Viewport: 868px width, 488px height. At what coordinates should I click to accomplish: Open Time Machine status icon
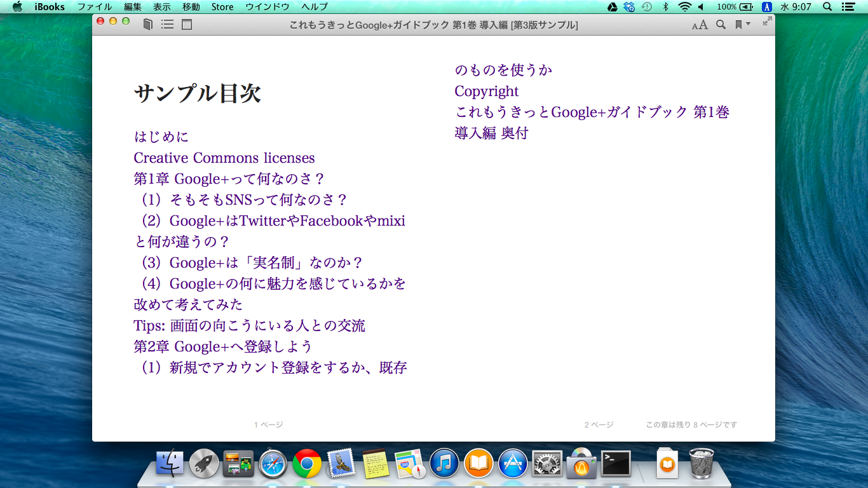(x=647, y=7)
